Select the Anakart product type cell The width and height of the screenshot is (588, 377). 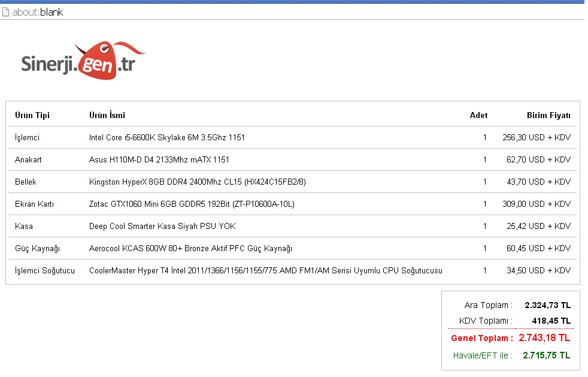pyautogui.click(x=28, y=159)
